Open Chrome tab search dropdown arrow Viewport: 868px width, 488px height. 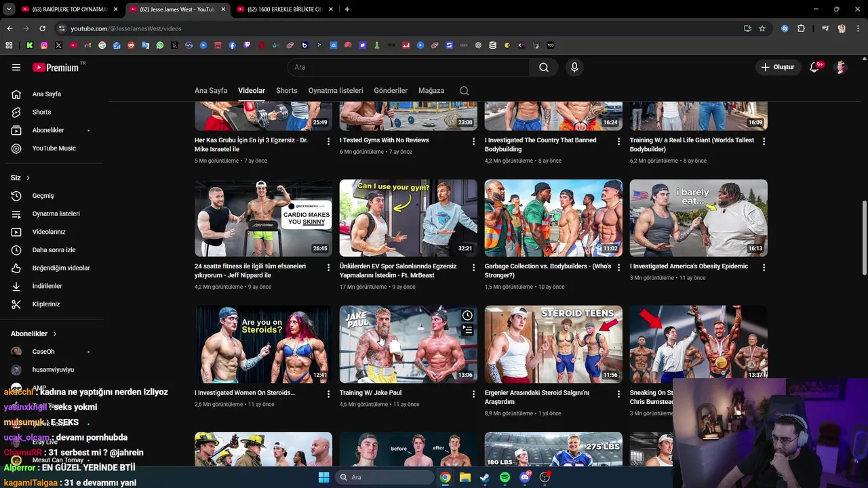tap(9, 9)
